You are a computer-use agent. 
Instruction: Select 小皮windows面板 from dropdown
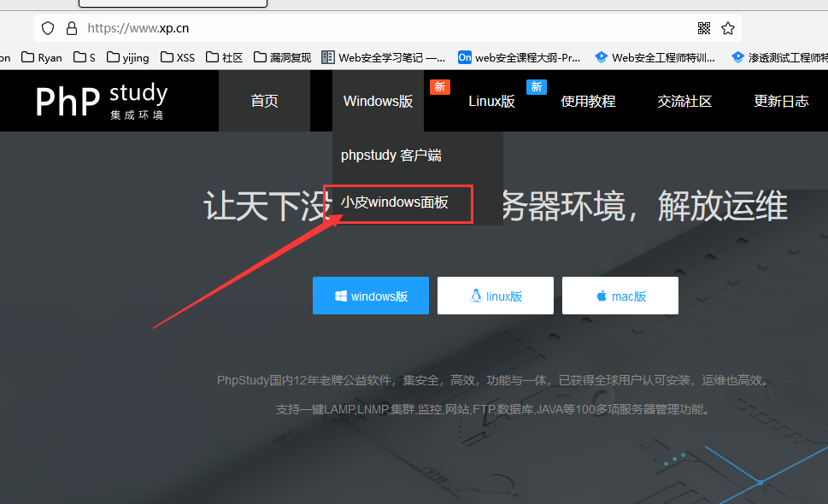[x=395, y=202]
